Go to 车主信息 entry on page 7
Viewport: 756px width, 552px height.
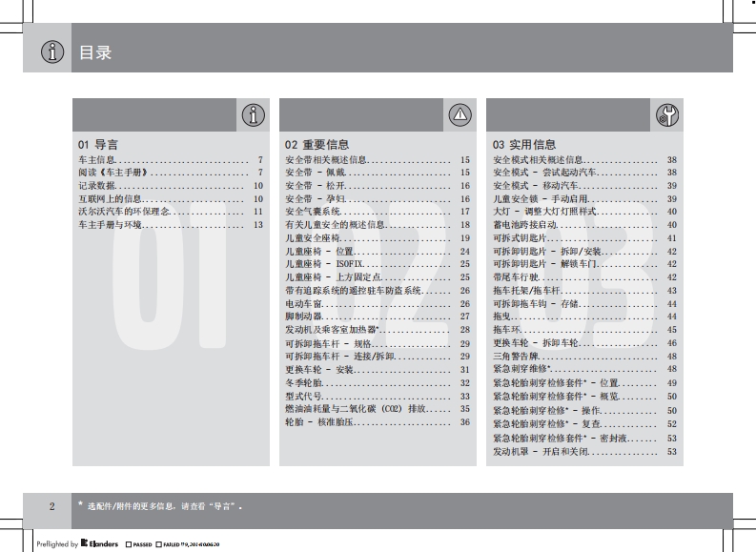(97, 160)
